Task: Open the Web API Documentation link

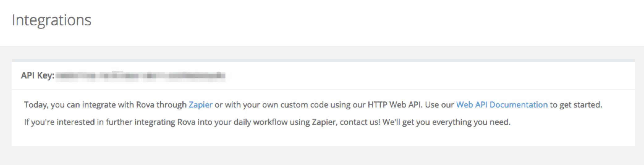Action: pyautogui.click(x=502, y=105)
